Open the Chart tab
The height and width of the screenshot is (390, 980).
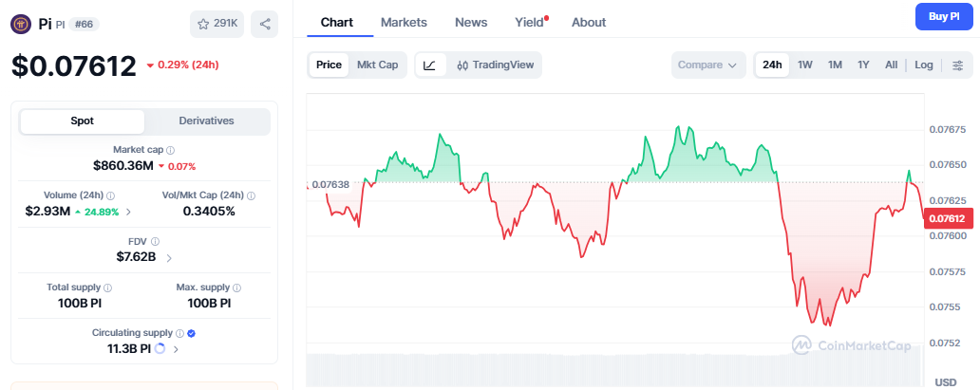[337, 23]
